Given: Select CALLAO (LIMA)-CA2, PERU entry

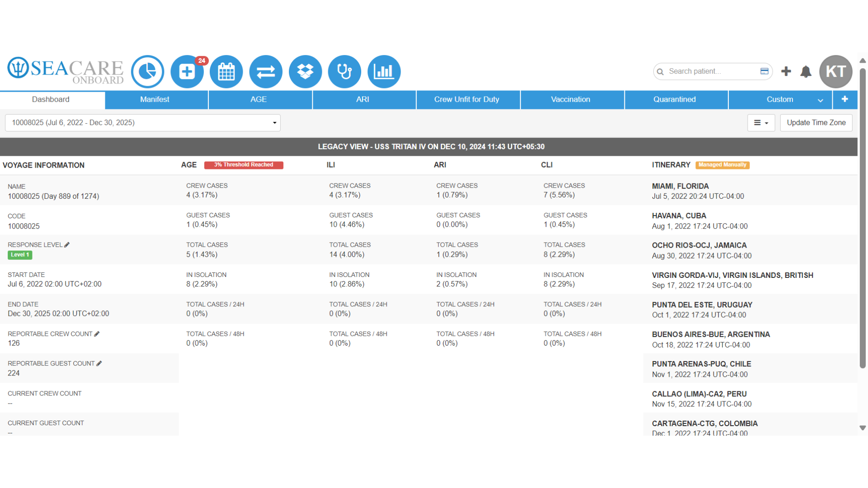Looking at the screenshot, I should coord(750,399).
